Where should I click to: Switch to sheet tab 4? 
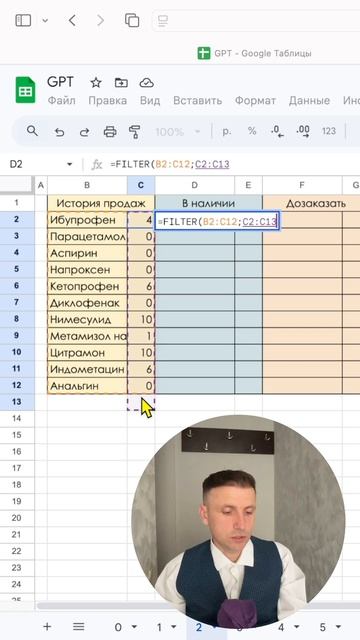(x=281, y=627)
